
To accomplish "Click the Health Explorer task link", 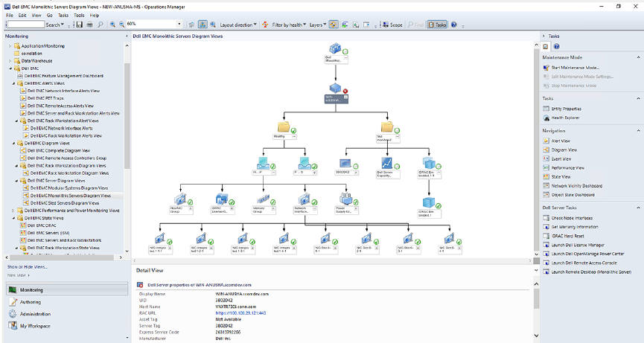I will point(567,118).
